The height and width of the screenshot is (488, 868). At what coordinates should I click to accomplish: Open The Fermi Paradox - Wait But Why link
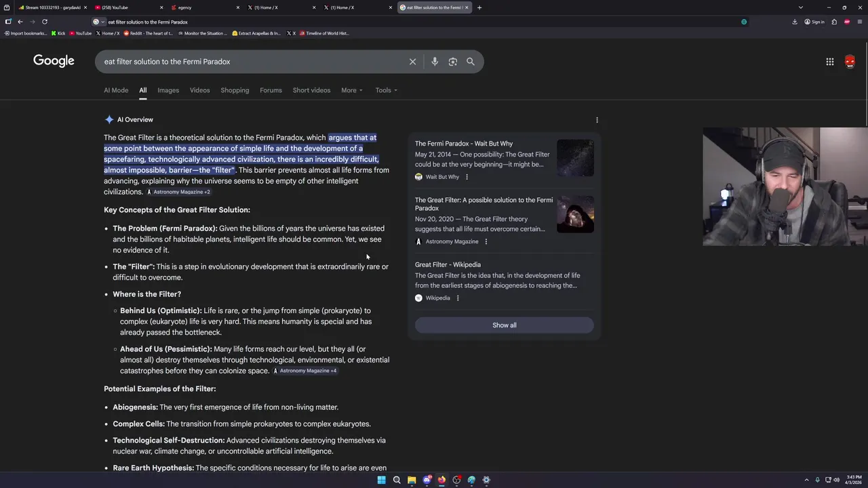[464, 144]
